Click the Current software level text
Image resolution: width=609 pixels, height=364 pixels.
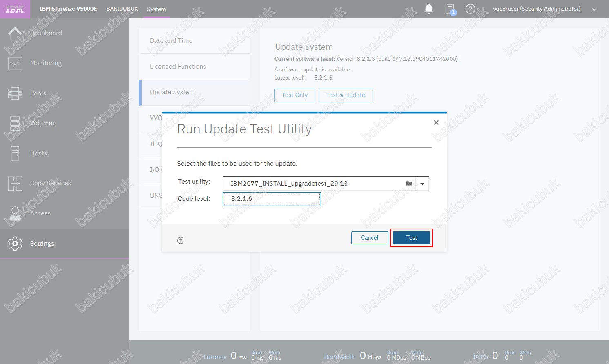[x=366, y=59]
